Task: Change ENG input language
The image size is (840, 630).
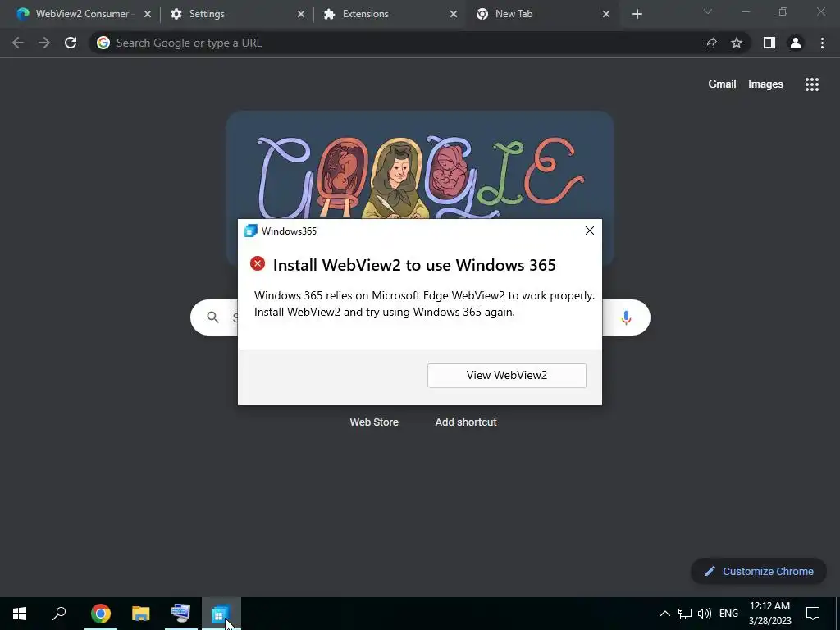Action: [x=728, y=614]
